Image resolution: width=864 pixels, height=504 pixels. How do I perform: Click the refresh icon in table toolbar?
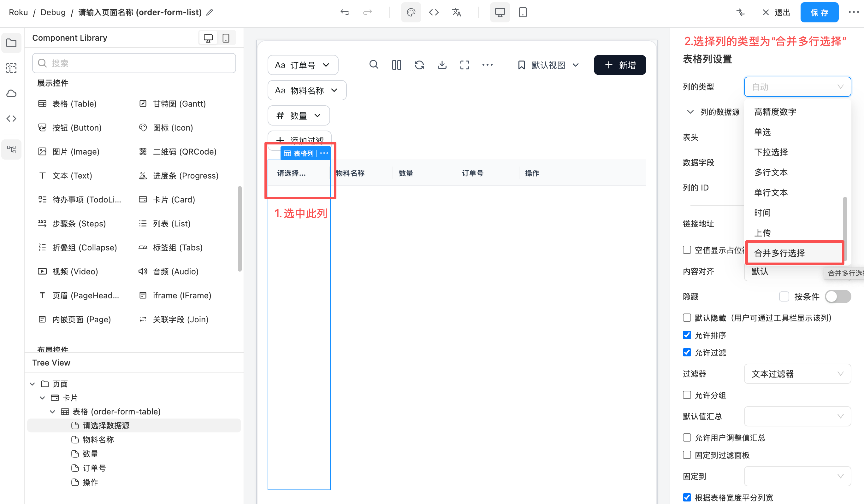click(419, 65)
